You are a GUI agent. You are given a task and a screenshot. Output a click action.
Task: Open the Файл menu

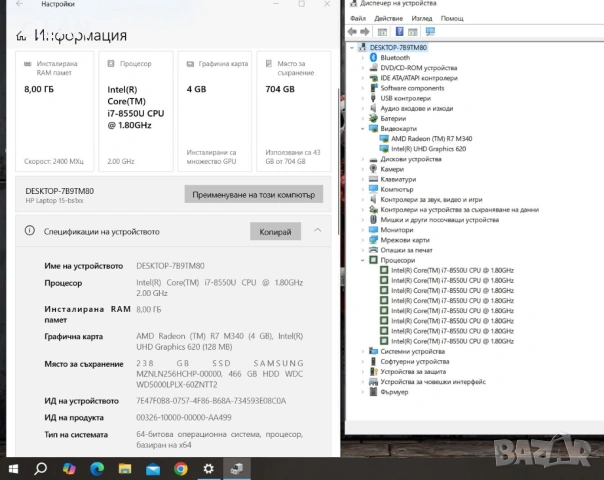click(x=358, y=18)
